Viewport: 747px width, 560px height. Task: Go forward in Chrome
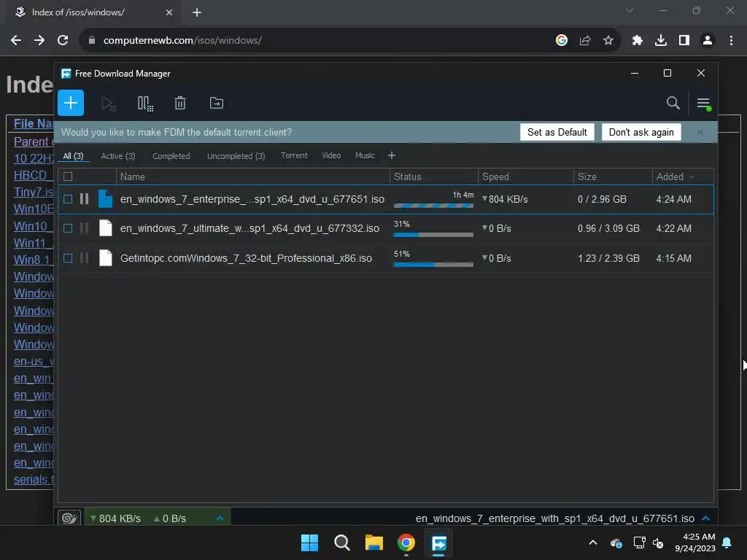pyautogui.click(x=39, y=41)
